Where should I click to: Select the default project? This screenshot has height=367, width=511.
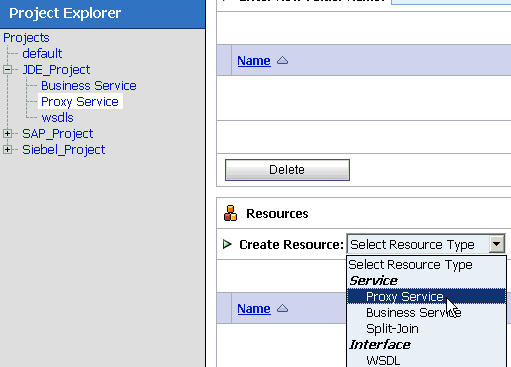(x=42, y=54)
